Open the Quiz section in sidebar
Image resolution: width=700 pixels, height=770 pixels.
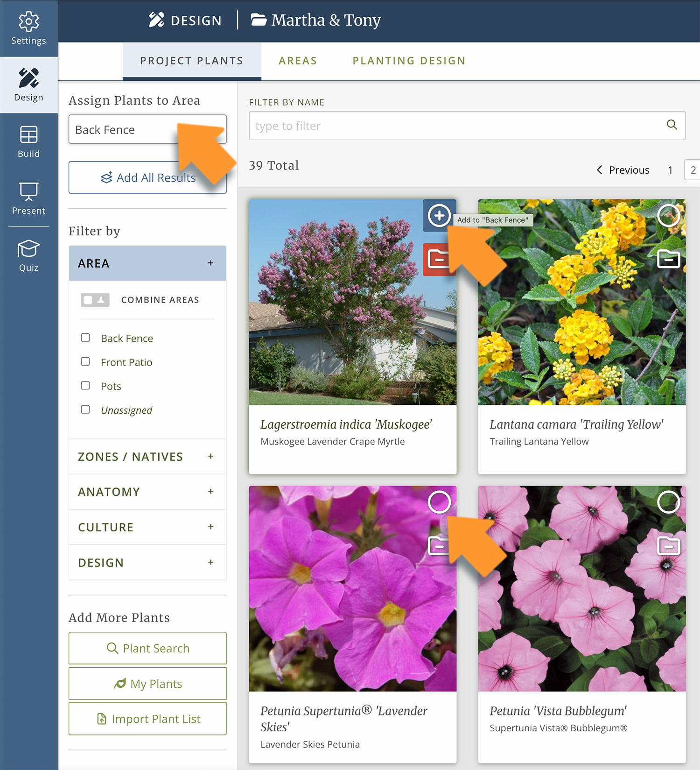tap(28, 255)
